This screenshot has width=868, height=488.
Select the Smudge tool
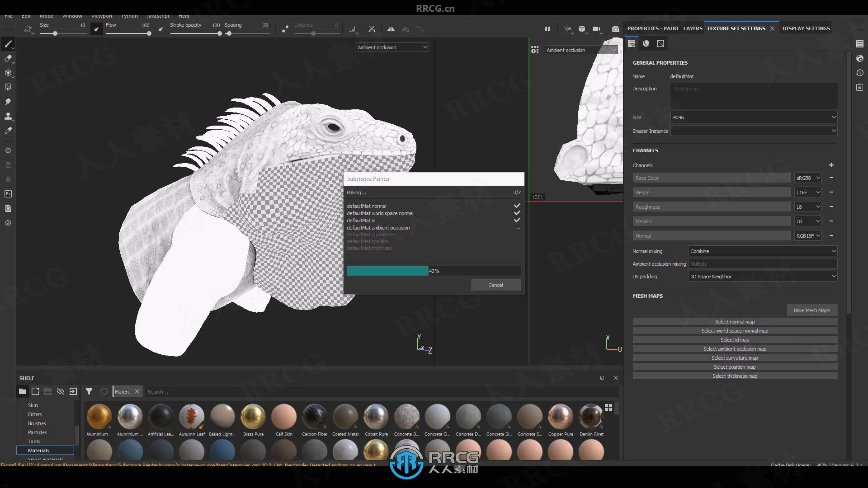coord(8,102)
